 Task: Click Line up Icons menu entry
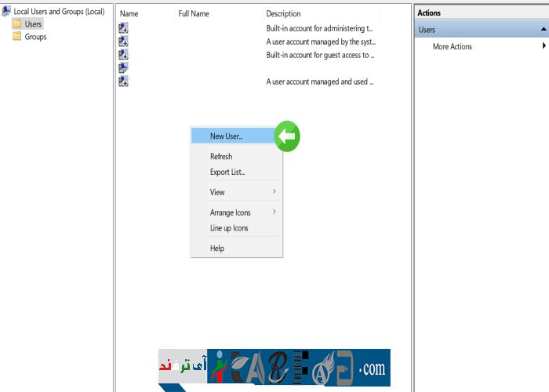point(229,228)
